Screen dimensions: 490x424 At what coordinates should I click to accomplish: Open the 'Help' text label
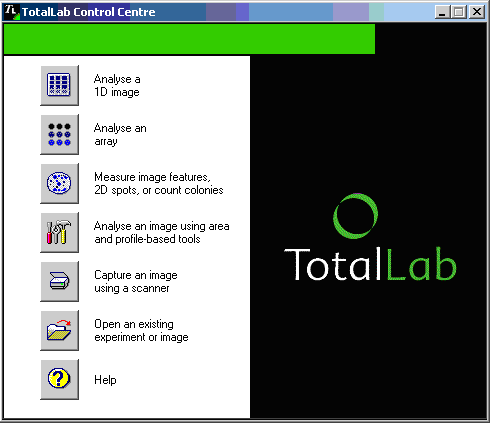point(105,380)
